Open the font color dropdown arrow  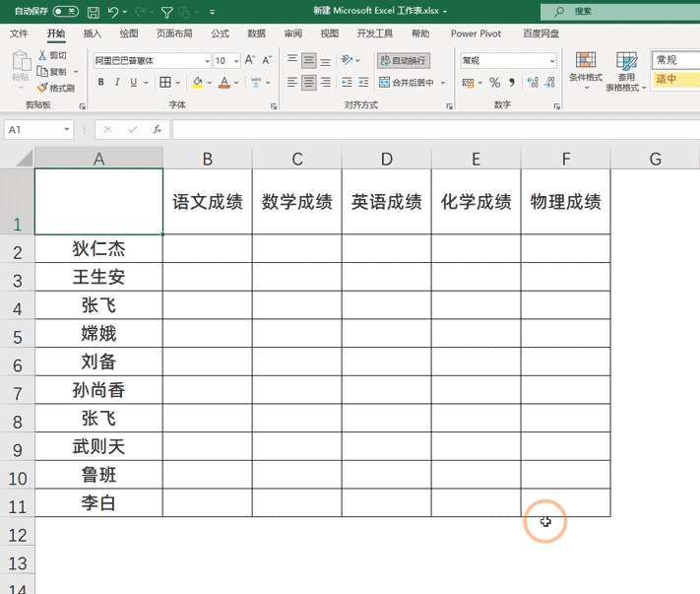[x=236, y=83]
